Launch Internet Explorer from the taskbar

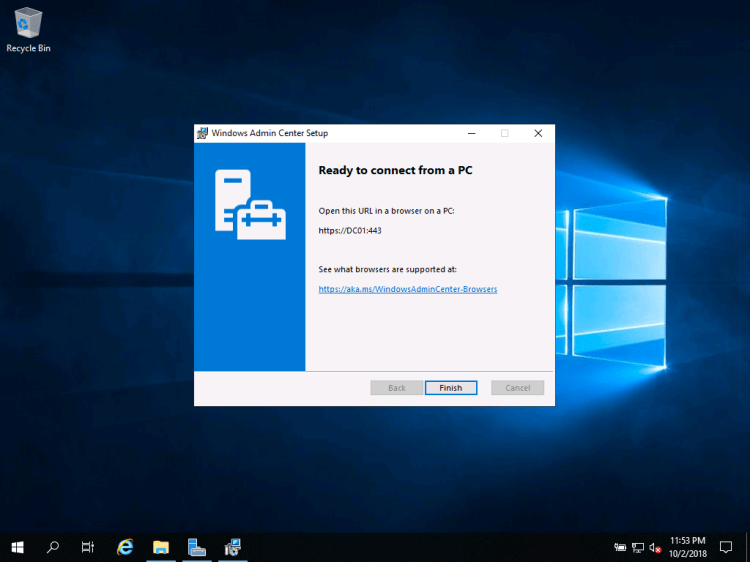point(125,547)
